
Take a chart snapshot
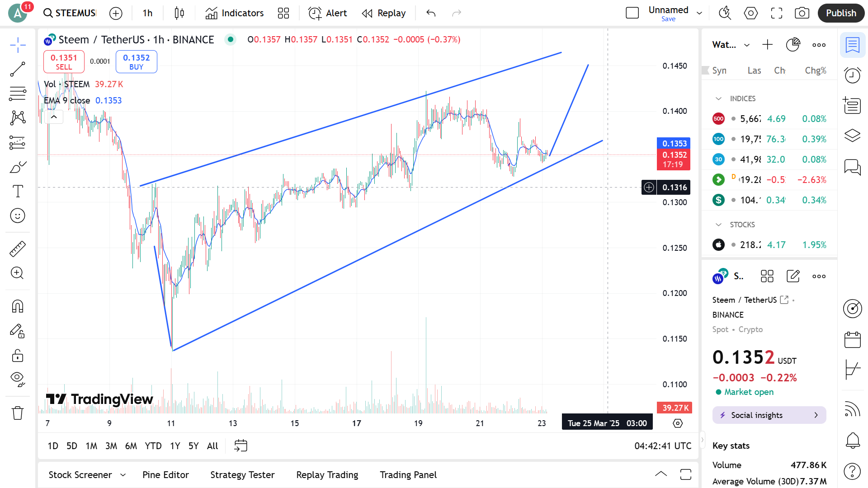tap(802, 13)
